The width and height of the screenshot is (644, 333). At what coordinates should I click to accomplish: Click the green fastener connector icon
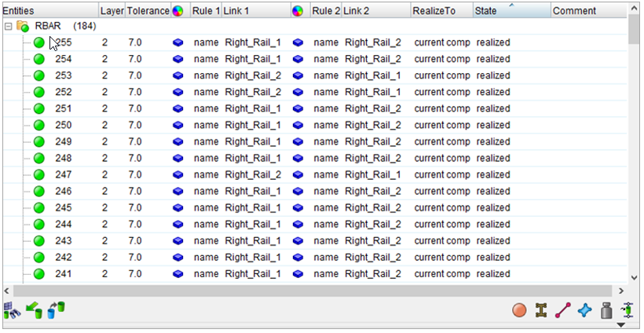click(x=628, y=309)
